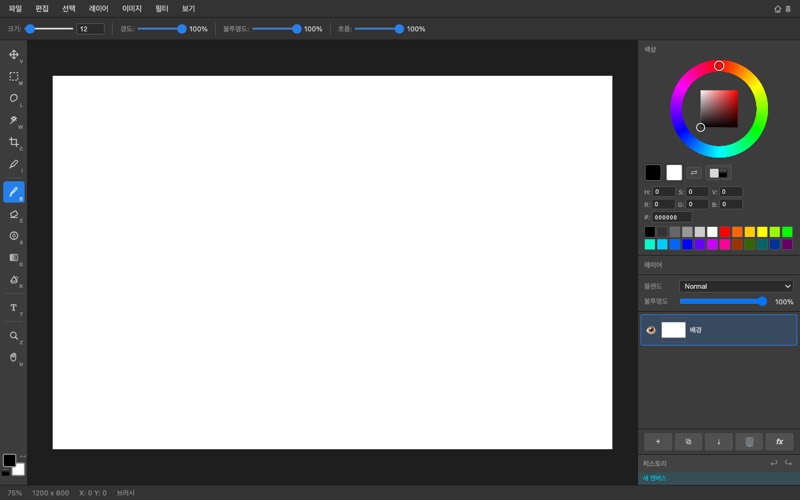Screen dimensions: 800x500
Task: Click the B blue value field
Action: (731, 204)
